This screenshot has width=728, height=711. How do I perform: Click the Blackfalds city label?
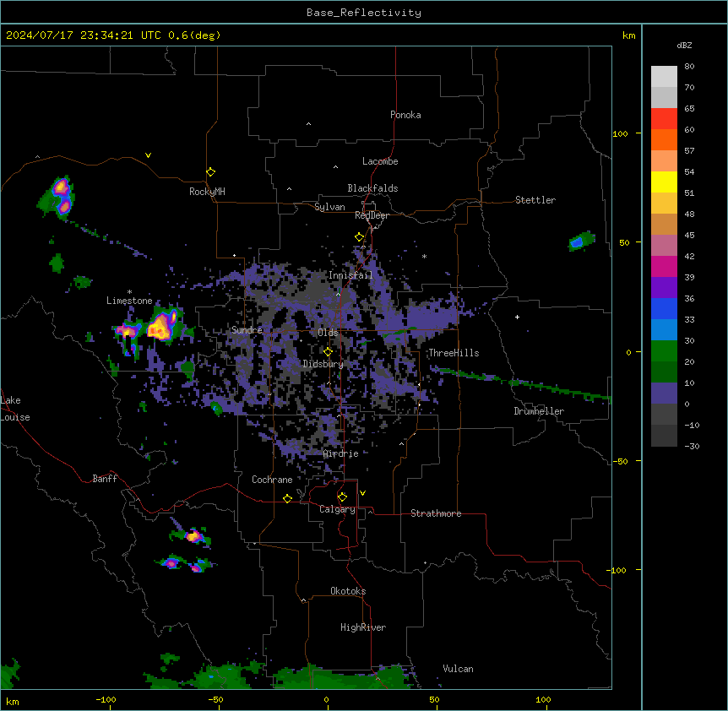tap(372, 188)
